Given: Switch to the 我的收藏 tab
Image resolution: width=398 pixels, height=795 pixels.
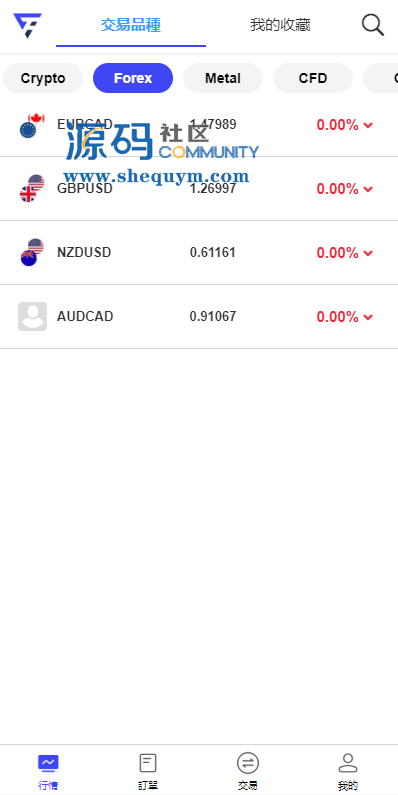Looking at the screenshot, I should [x=280, y=25].
